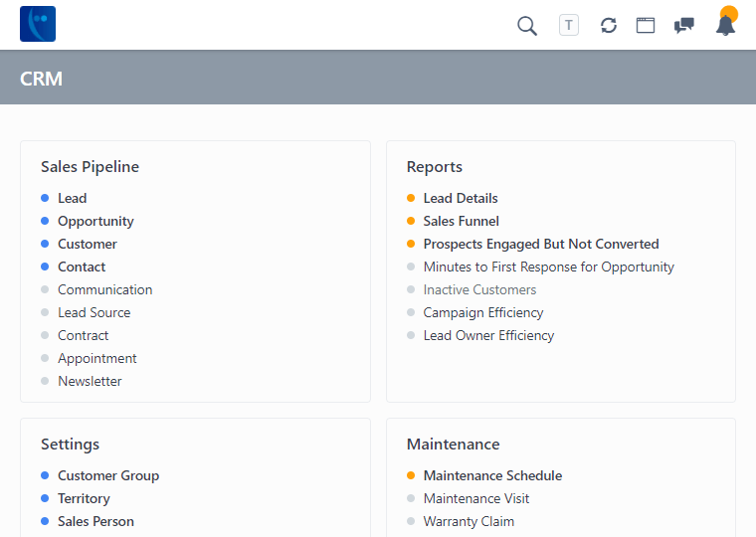The height and width of the screenshot is (537, 756).
Task: Select Lead Source
Action: coord(94,313)
